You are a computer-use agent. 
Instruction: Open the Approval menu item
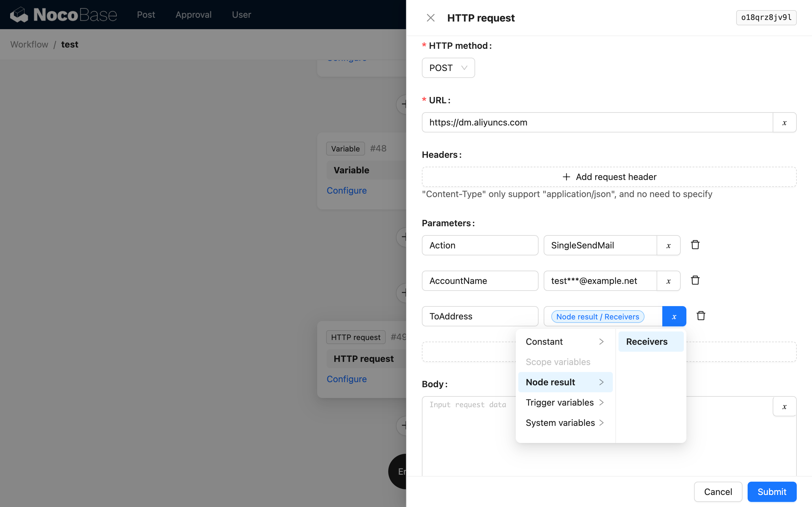point(193,15)
